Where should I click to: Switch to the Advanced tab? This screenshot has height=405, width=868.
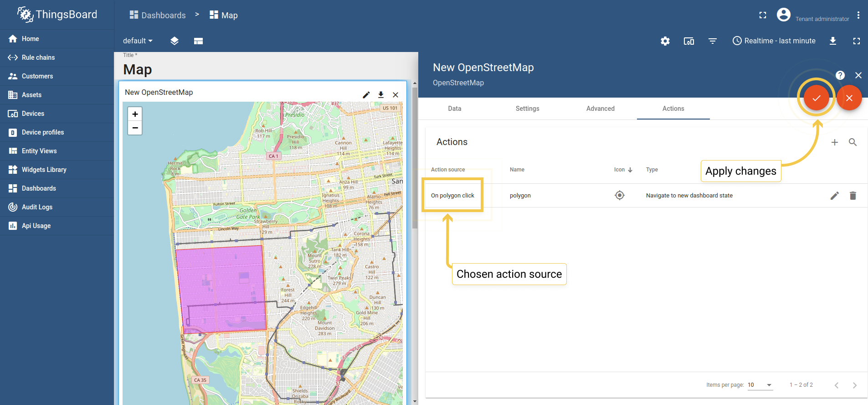[x=601, y=109]
